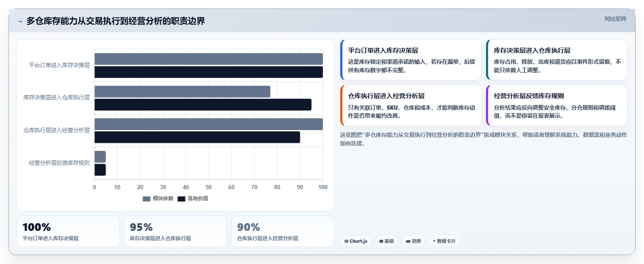Select the blue 平台订单进入库存决策层 info card
The width and height of the screenshot is (644, 264).
pyautogui.click(x=411, y=60)
